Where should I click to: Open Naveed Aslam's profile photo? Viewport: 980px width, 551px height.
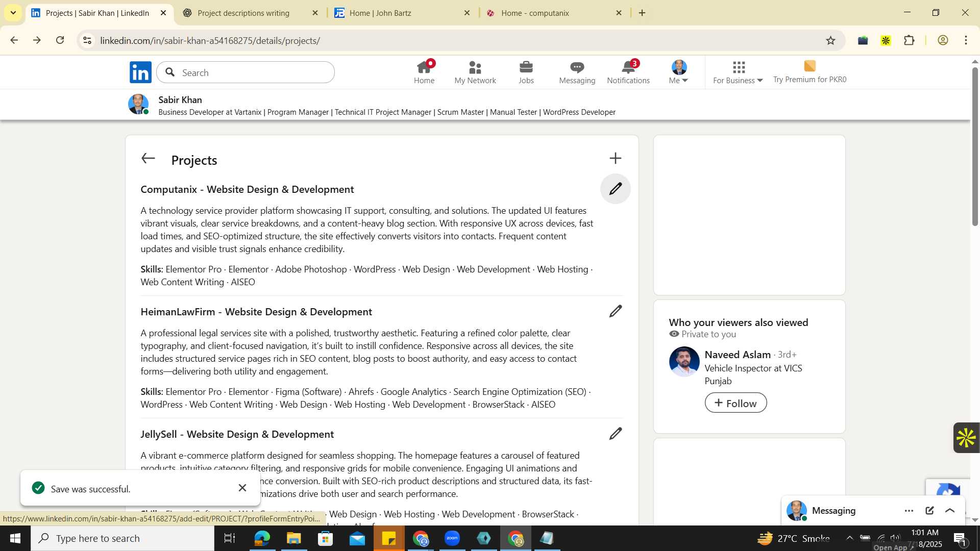click(x=684, y=362)
